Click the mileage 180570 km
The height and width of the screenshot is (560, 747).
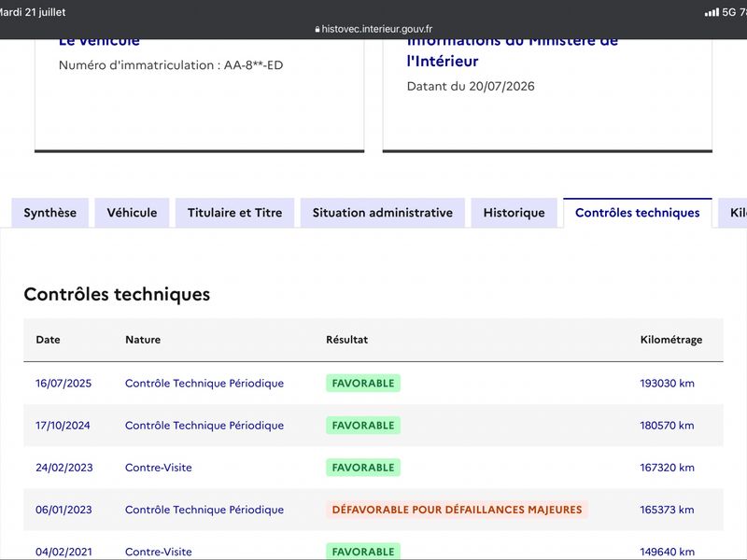pos(667,426)
